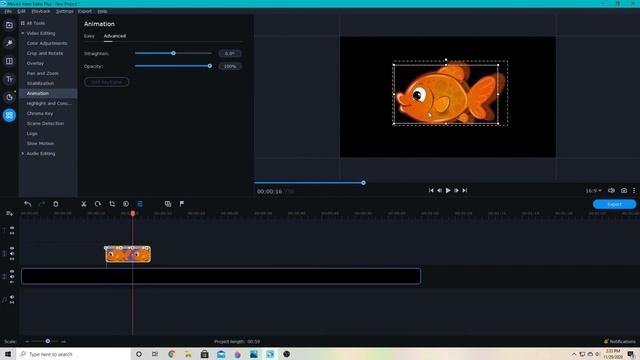Select Chroma Key tool
This screenshot has height=360, width=640.
click(x=40, y=113)
